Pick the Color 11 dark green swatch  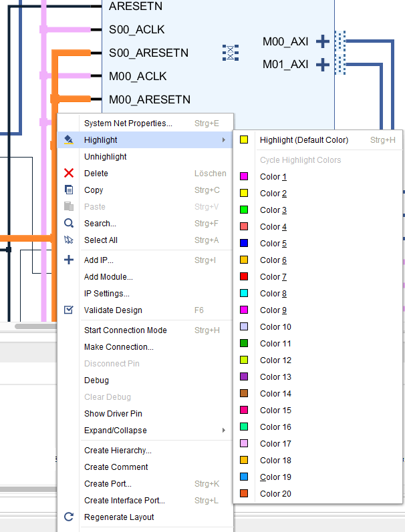point(244,343)
